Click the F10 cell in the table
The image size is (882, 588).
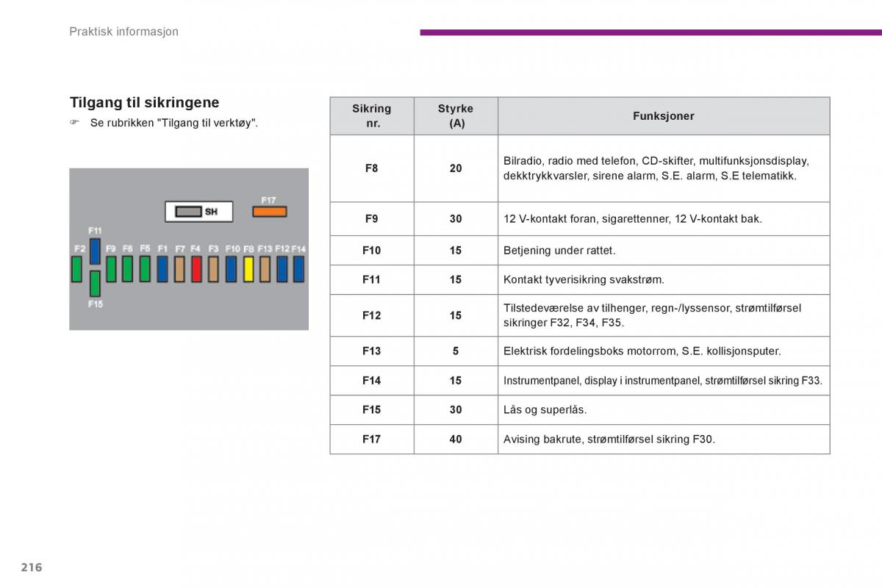[x=372, y=251]
